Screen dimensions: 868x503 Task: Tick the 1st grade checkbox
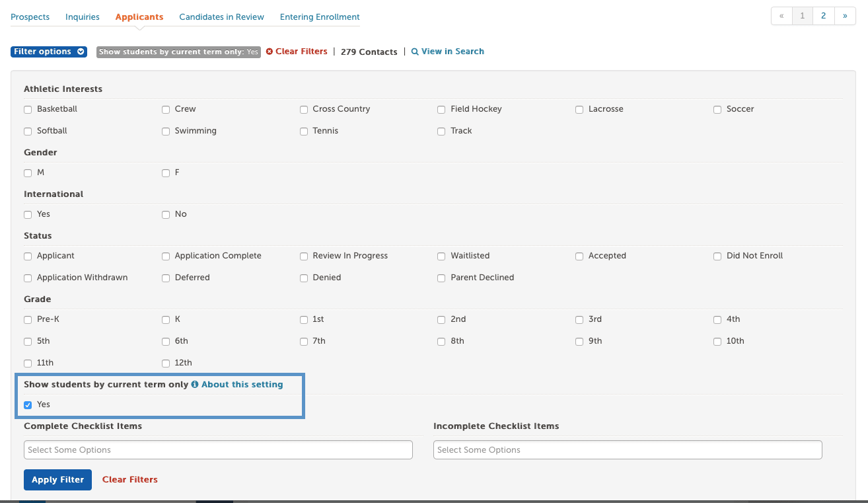coord(304,320)
